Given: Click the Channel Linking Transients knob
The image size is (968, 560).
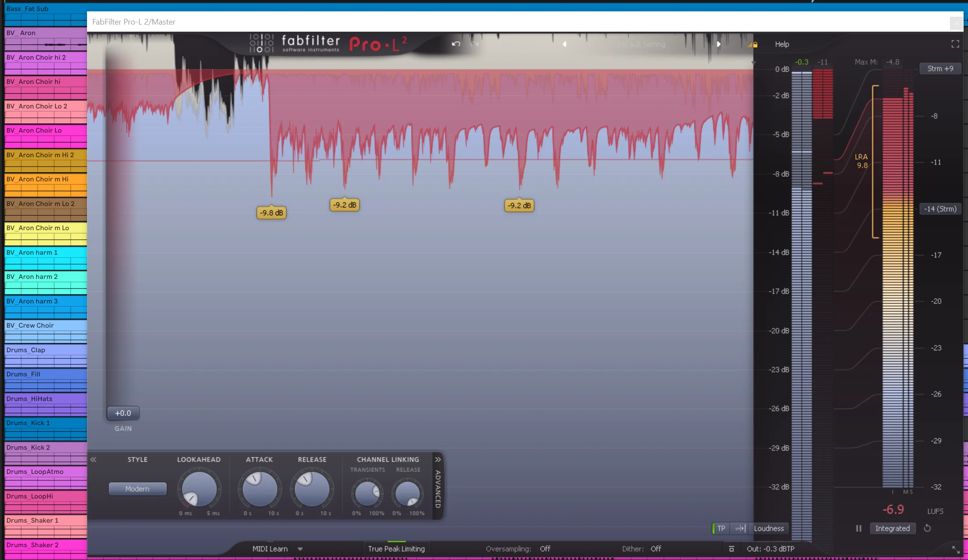Looking at the screenshot, I should pyautogui.click(x=367, y=493).
